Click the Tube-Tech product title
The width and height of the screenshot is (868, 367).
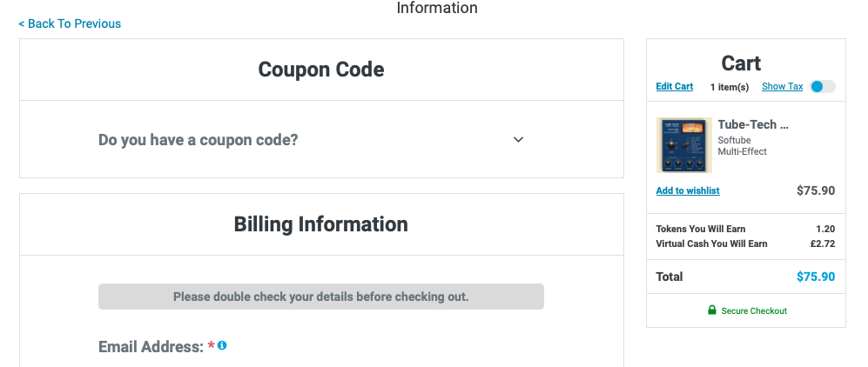click(x=753, y=125)
